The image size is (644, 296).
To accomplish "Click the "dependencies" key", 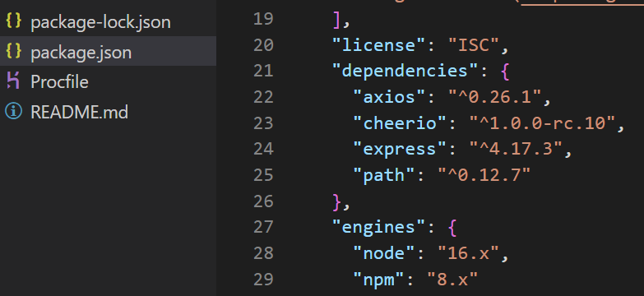I will [x=405, y=71].
